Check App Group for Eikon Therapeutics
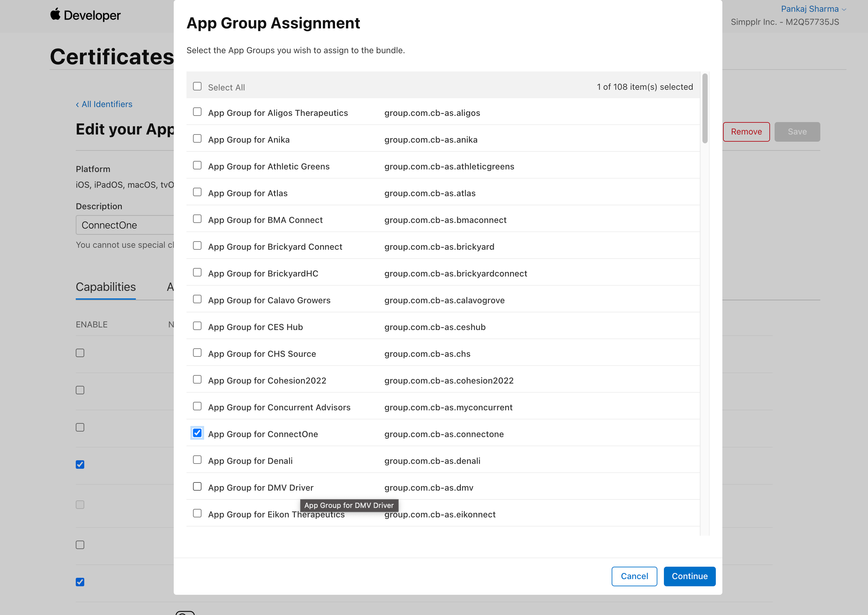 point(197,513)
